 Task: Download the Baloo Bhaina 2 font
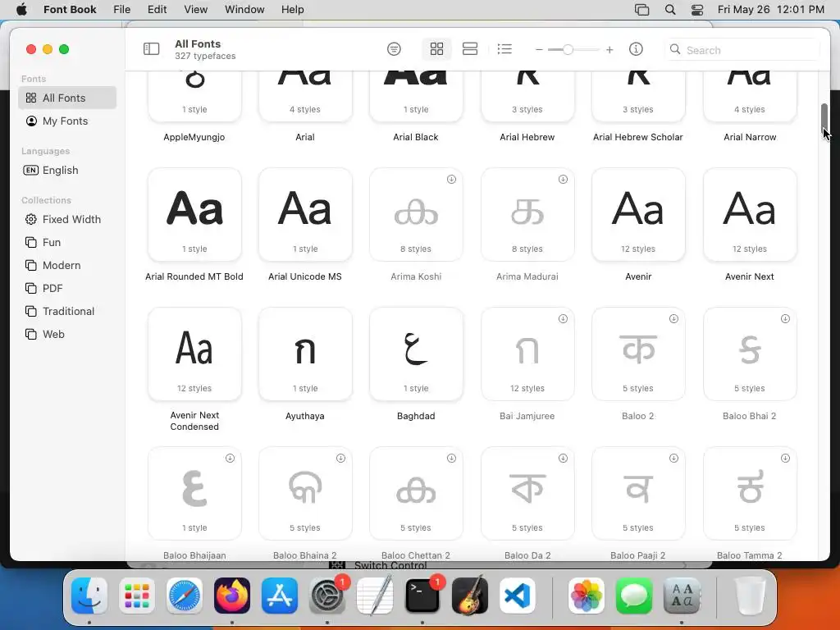(340, 458)
